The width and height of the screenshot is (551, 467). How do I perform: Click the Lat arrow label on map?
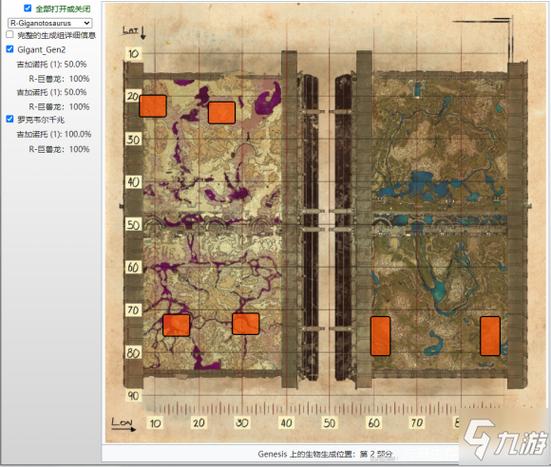[x=134, y=32]
